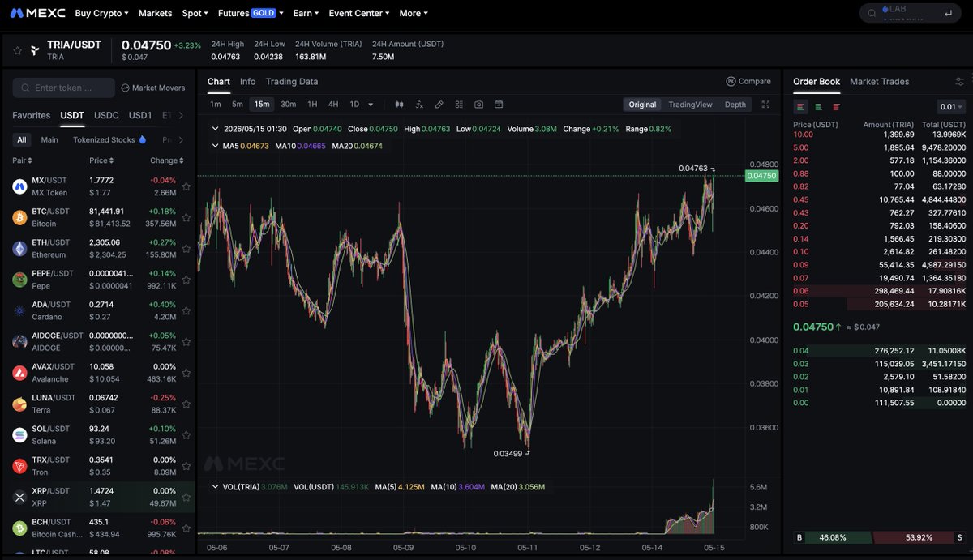
Task: Change order book 0.01 precision dropdown
Action: click(951, 107)
